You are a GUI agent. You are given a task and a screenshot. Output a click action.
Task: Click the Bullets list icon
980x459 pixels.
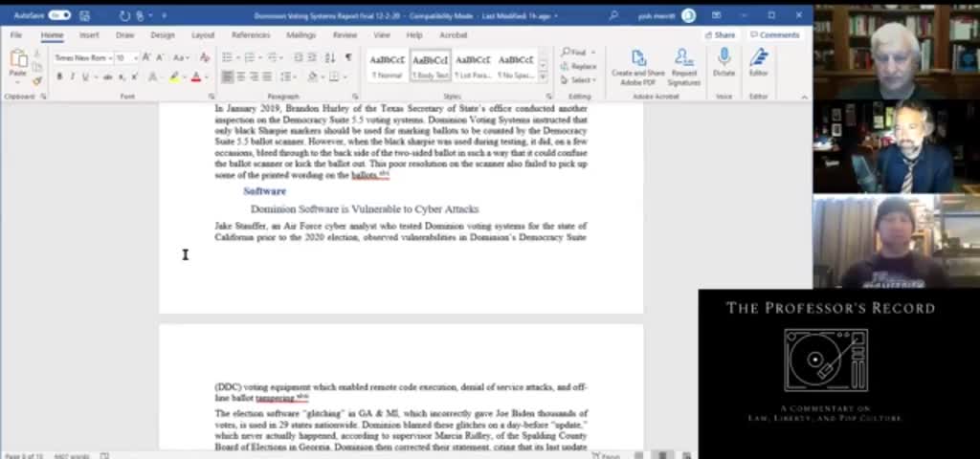click(227, 57)
